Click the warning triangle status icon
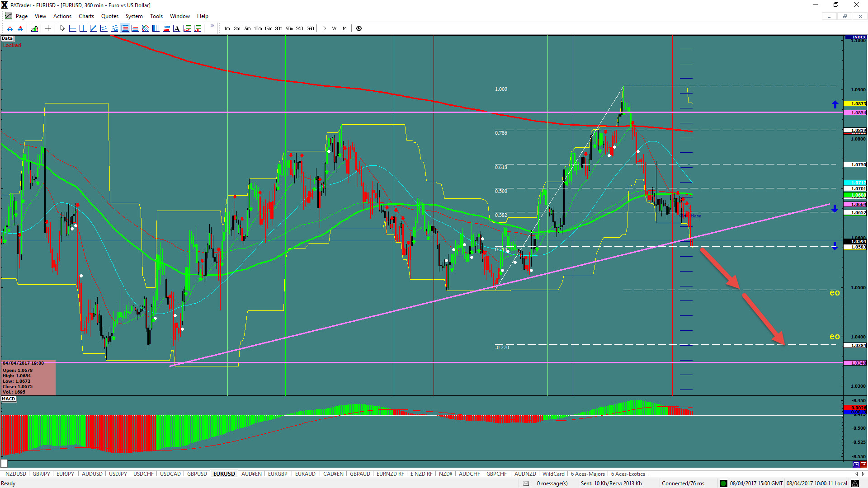 [x=855, y=483]
